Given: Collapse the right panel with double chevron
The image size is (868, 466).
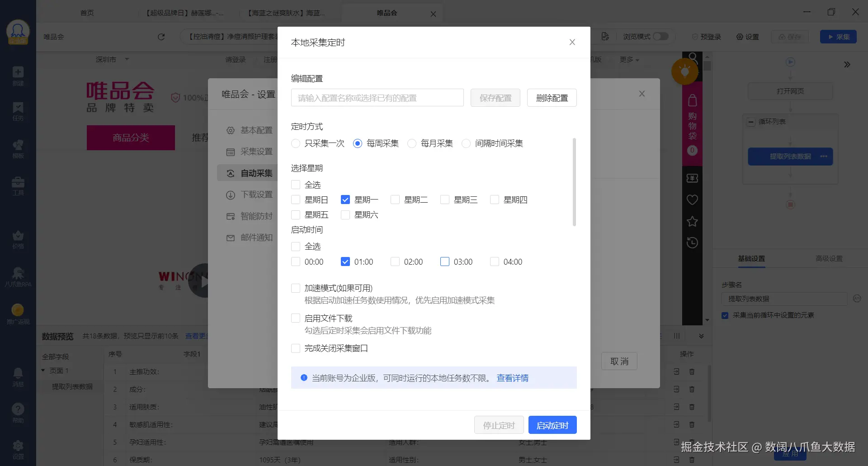Looking at the screenshot, I should [x=847, y=65].
